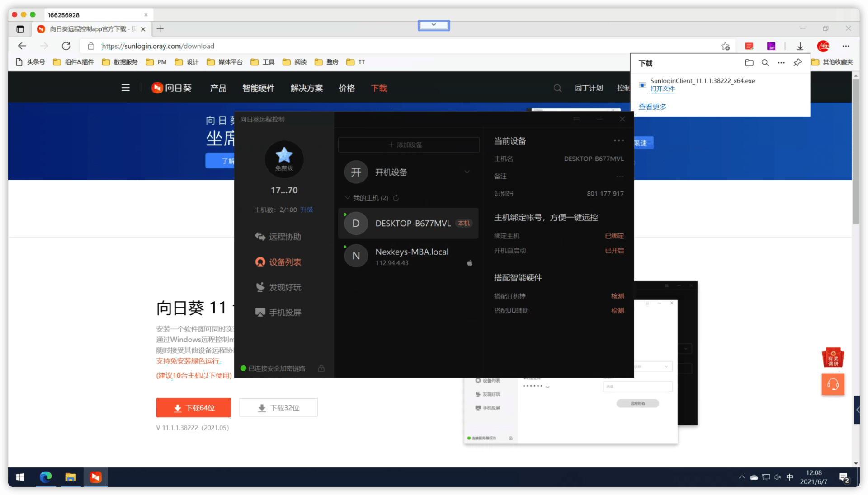Screen dimensions: 868x495
Task: Click Add Device (添加设备) button
Action: coord(409,145)
